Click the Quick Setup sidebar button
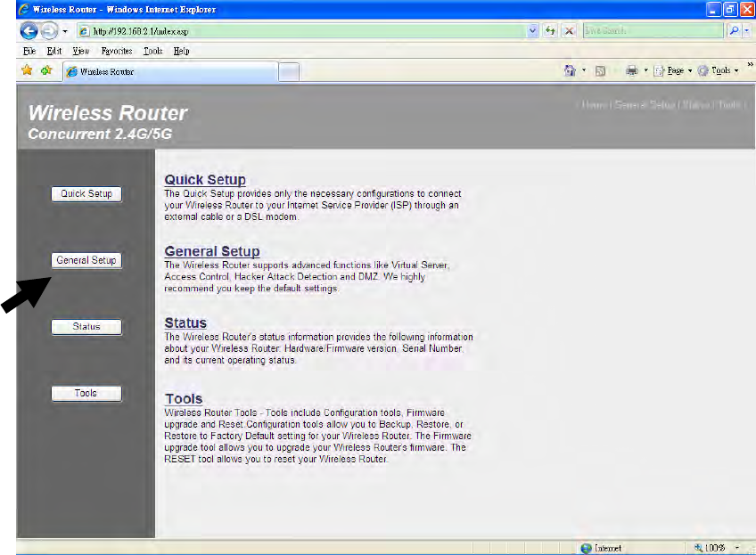Viewport: 756px width, 555px height. point(86,193)
